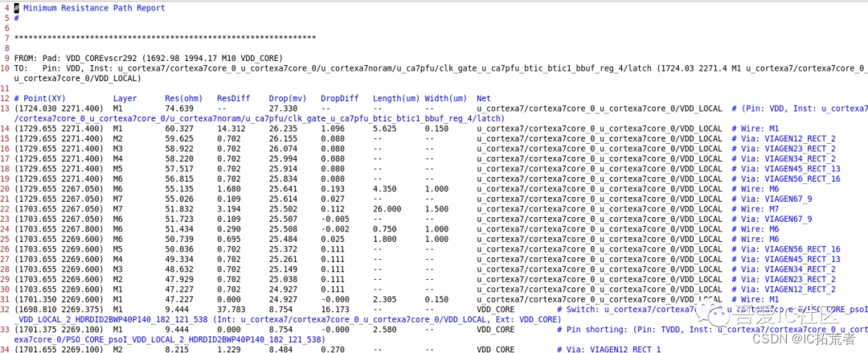This screenshot has width=868, height=353.
Task: Click length value 5.625
Action: click(x=385, y=129)
